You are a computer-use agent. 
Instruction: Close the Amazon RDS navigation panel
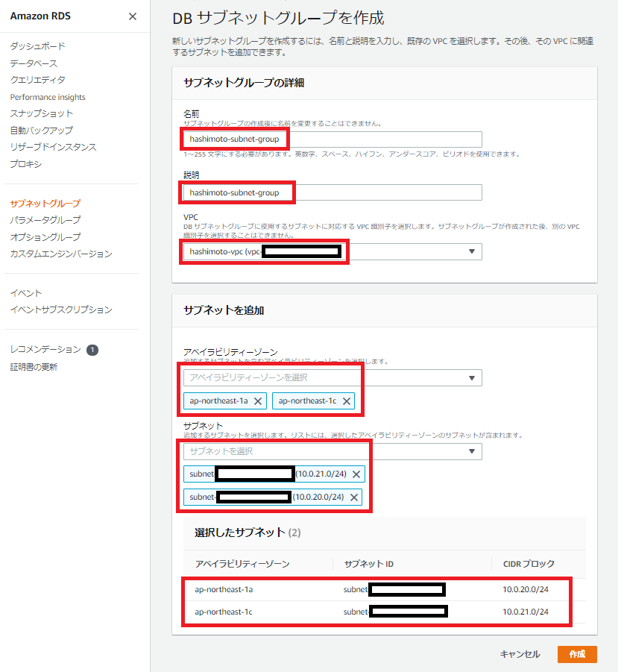tap(133, 16)
